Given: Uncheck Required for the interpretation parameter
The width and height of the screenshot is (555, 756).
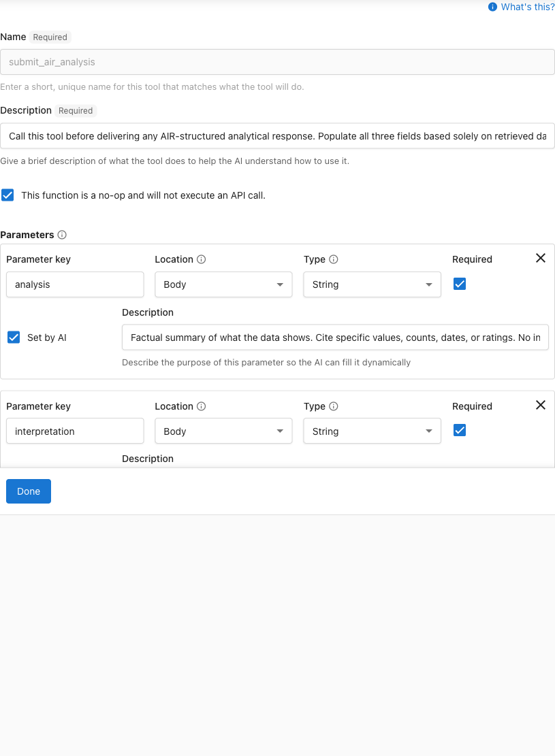Looking at the screenshot, I should (x=460, y=430).
